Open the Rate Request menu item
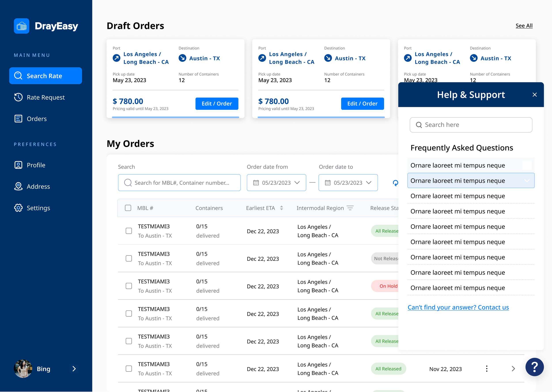Viewport: 552px width, 392px height. tap(45, 97)
